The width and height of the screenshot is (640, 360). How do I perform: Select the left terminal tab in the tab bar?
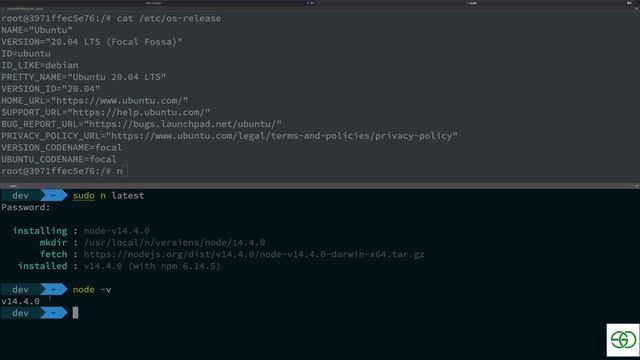click(x=158, y=3)
